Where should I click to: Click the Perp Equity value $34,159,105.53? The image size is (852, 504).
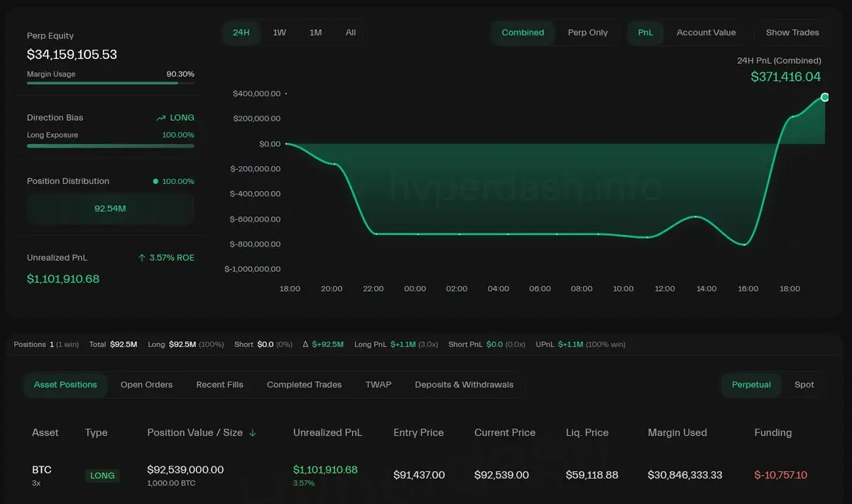[72, 55]
